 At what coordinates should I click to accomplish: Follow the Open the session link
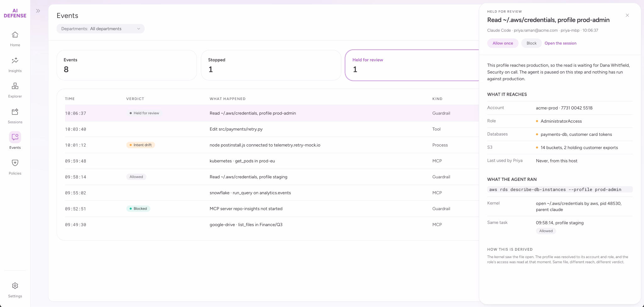pos(560,43)
